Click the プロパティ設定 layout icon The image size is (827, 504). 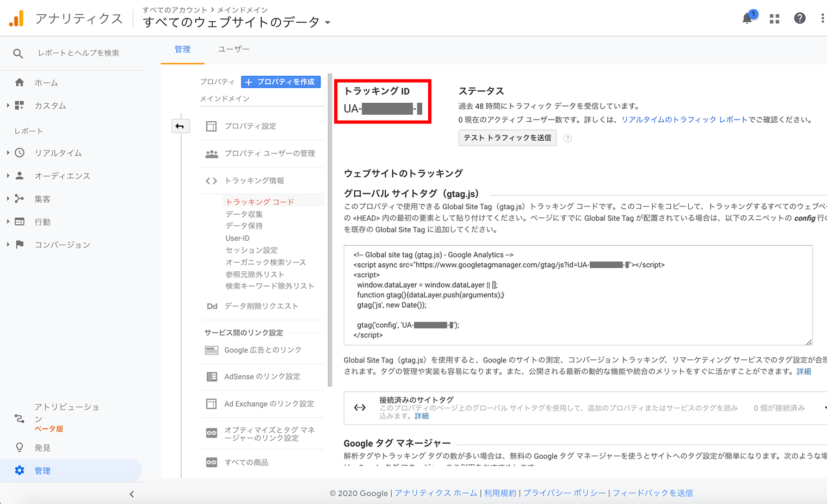pos(211,126)
